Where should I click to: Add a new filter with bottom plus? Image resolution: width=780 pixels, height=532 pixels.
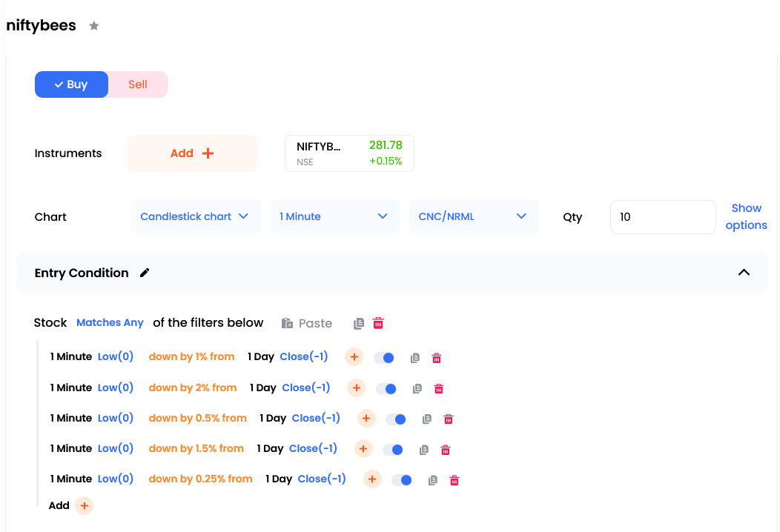(84, 505)
